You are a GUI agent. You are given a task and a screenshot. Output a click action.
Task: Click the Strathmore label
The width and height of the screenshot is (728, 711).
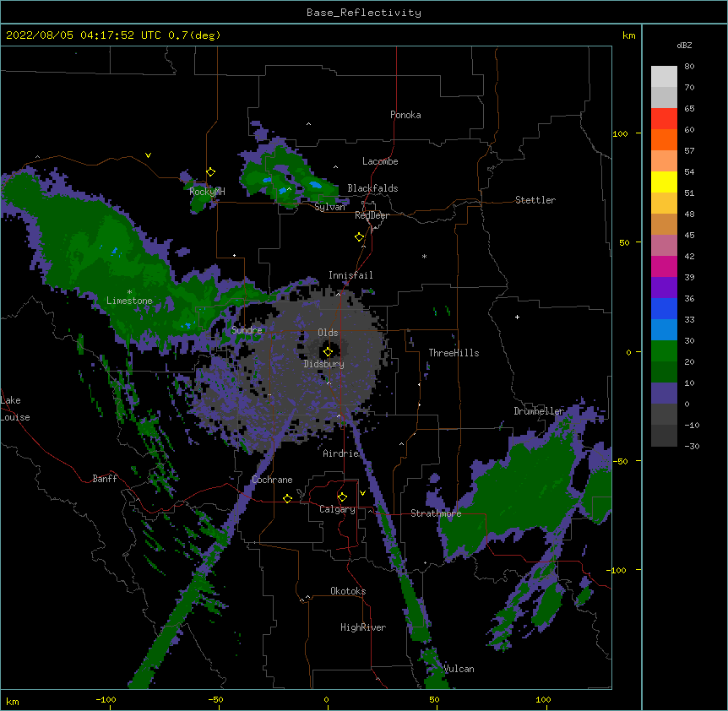(x=436, y=513)
